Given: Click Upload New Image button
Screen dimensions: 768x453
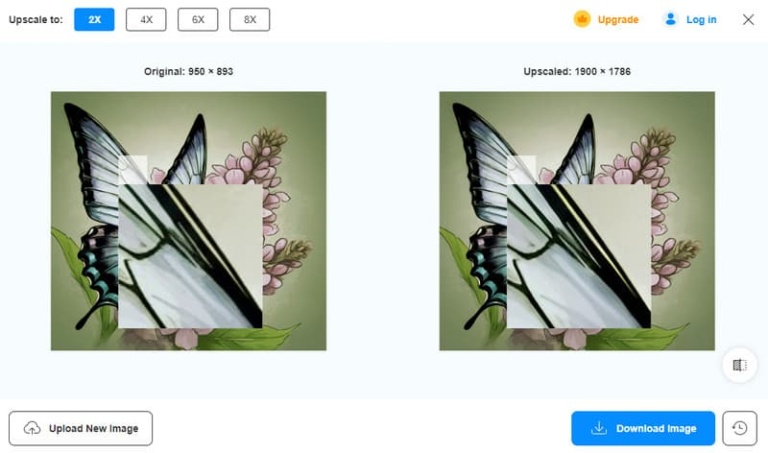Looking at the screenshot, I should [x=81, y=429].
